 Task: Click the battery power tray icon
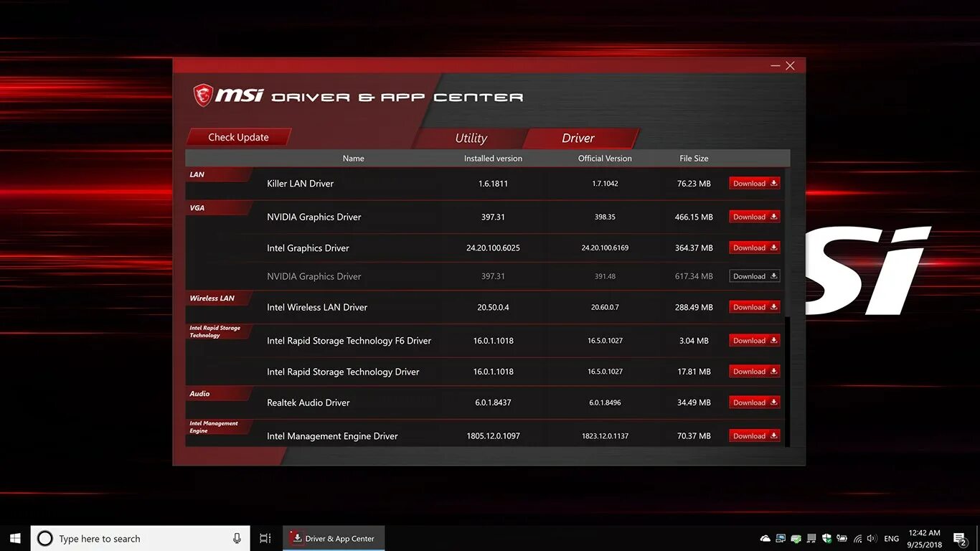842,538
